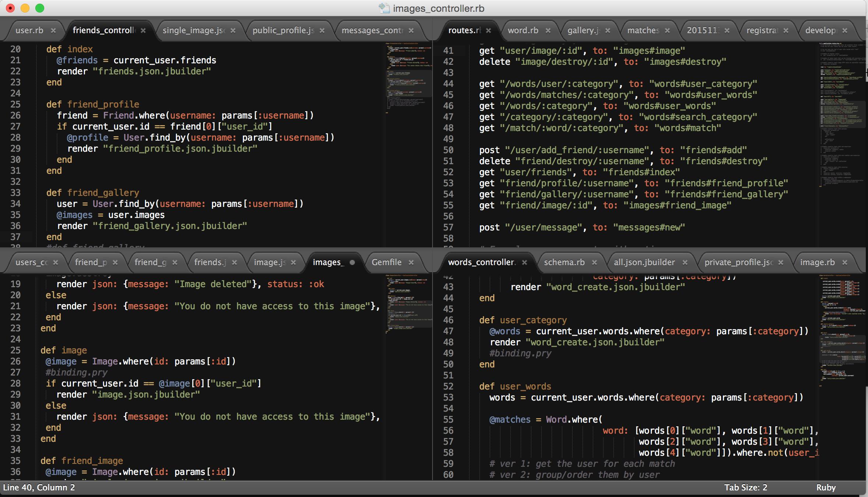Close the user.rb tab
The height and width of the screenshot is (497, 868).
pos(53,31)
